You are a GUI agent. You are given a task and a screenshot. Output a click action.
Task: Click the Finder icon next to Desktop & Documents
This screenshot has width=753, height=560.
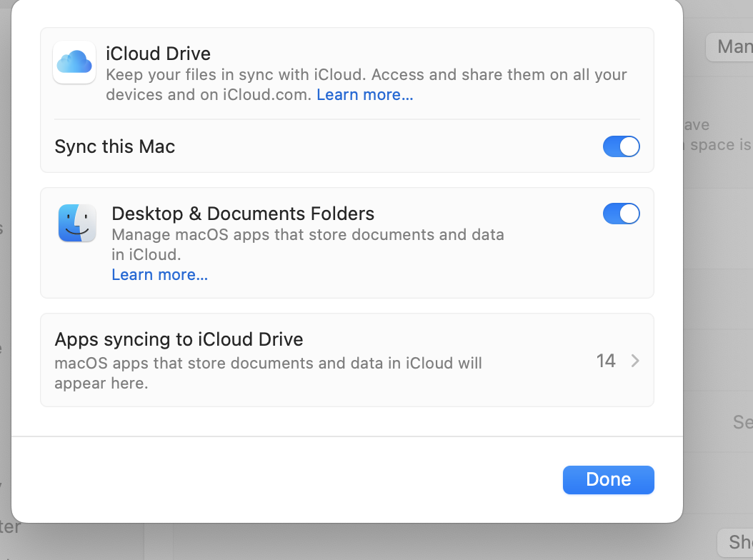coord(79,222)
